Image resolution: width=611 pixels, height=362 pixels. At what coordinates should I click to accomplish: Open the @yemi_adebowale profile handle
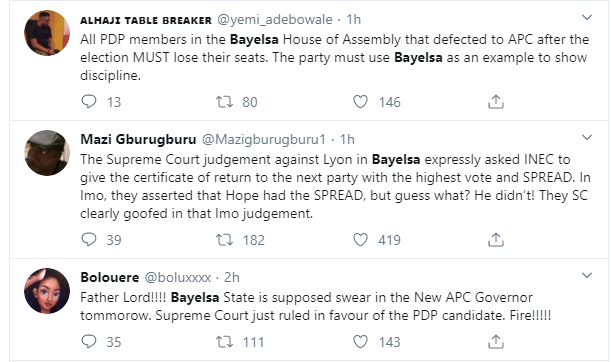(275, 19)
